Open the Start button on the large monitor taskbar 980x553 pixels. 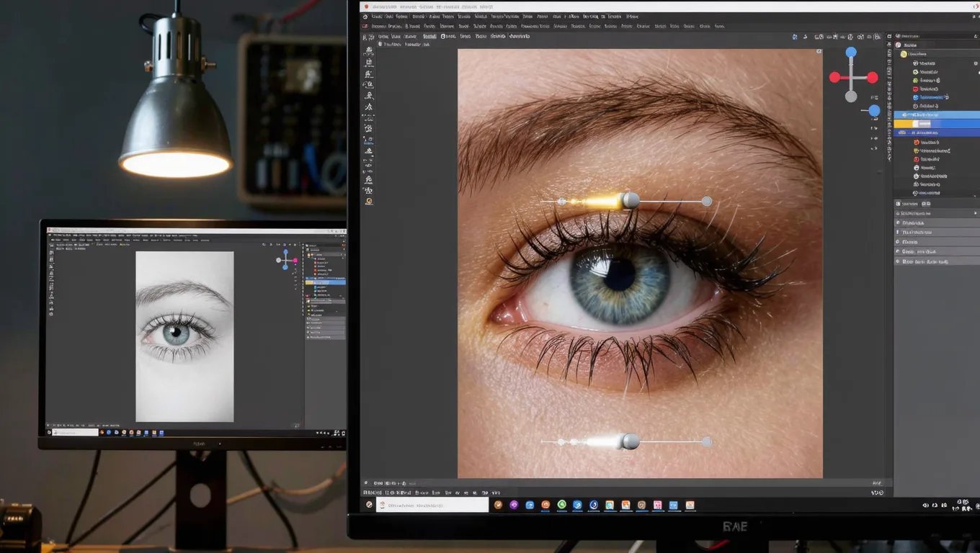coord(370,505)
